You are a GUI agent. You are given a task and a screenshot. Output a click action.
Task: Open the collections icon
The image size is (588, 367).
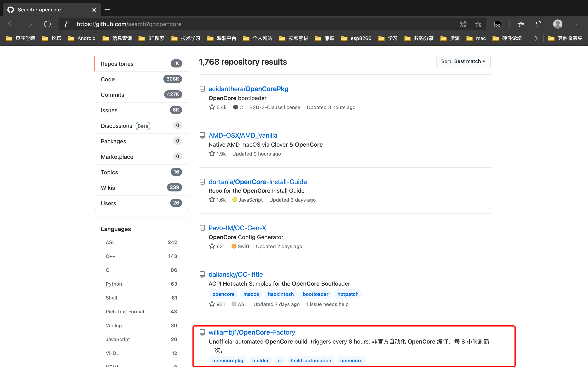539,24
